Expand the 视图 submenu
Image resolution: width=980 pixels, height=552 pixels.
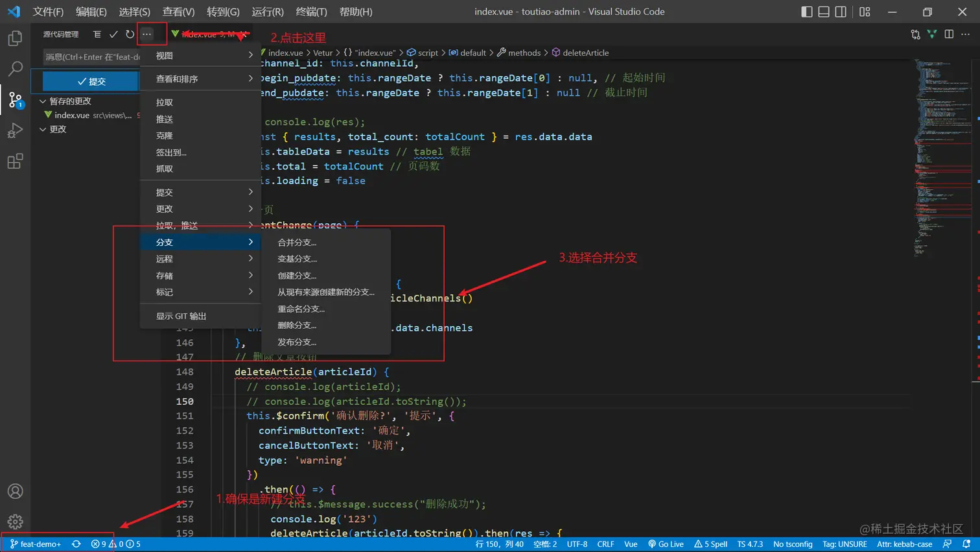coord(200,56)
